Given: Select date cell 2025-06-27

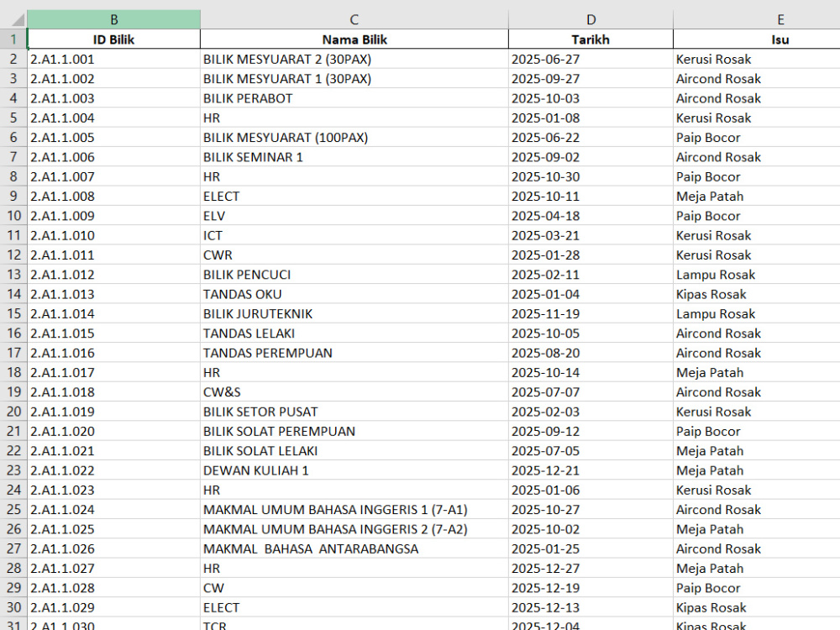Looking at the screenshot, I should point(591,59).
